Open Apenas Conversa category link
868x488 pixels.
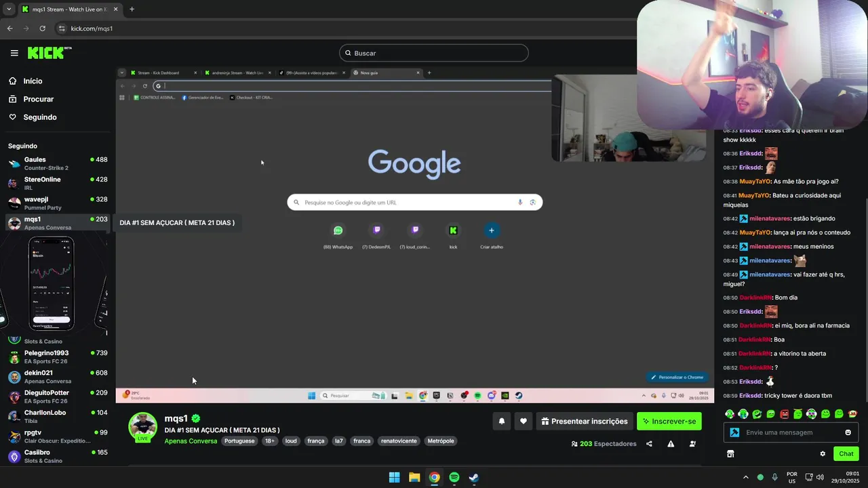click(191, 441)
